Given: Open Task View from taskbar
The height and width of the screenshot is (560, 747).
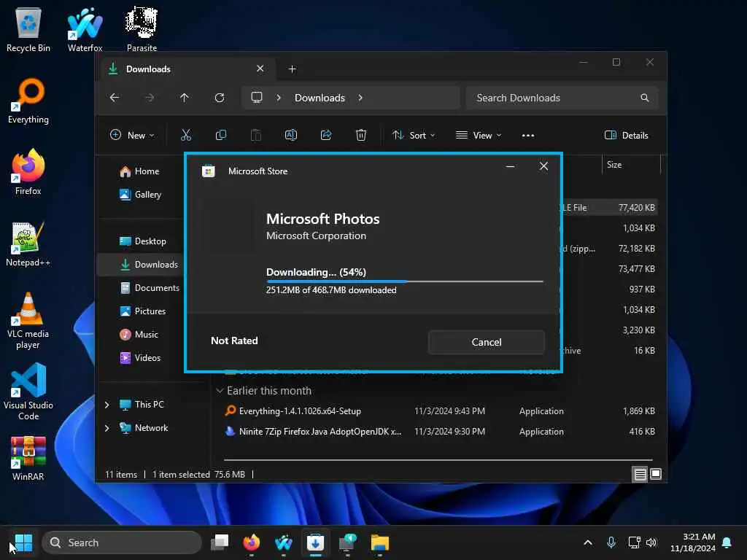Looking at the screenshot, I should pos(220,542).
